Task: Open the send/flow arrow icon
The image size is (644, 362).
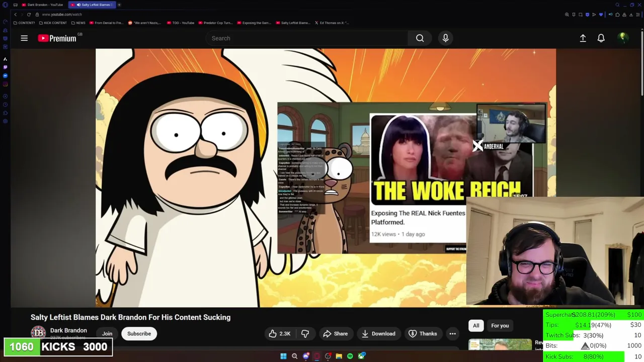Action: pyautogui.click(x=594, y=15)
